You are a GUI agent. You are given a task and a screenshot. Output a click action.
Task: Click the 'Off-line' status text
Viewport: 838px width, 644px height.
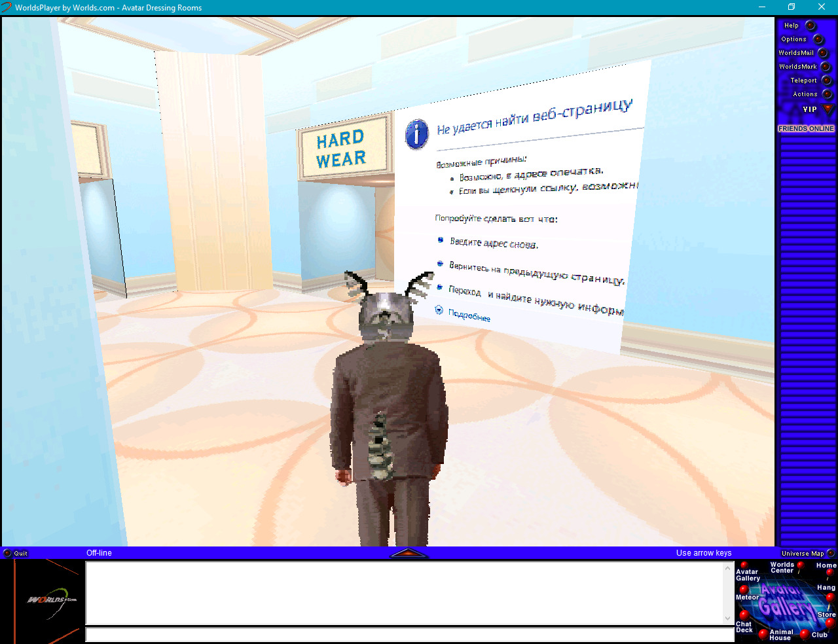99,553
